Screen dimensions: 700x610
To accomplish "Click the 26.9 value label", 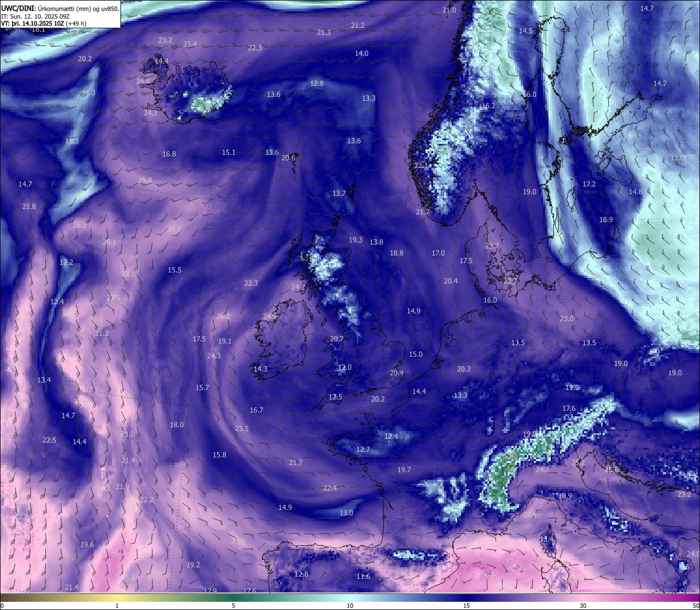I will coord(174,229).
